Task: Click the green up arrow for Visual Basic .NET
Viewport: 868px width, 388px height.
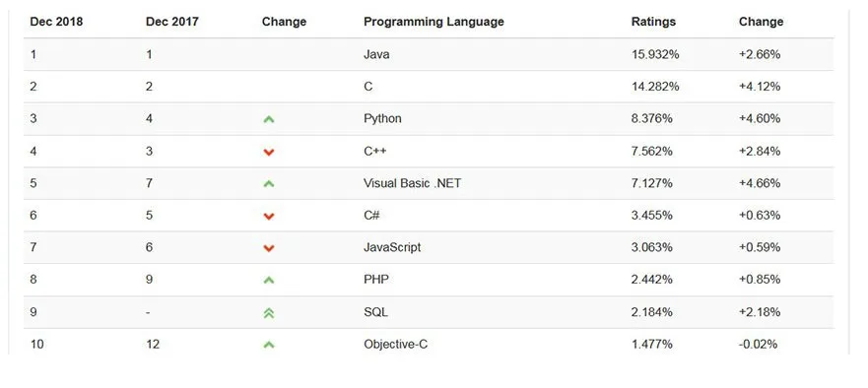Action: pyautogui.click(x=269, y=184)
